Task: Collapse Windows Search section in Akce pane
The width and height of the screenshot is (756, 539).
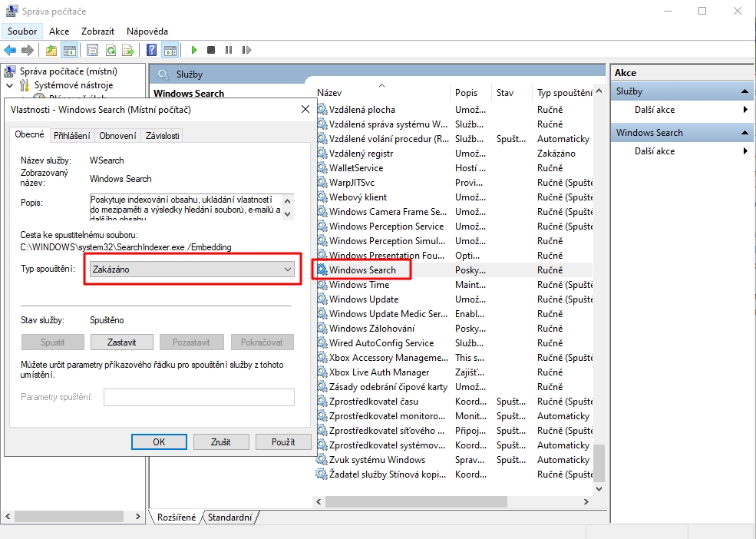Action: click(x=744, y=133)
